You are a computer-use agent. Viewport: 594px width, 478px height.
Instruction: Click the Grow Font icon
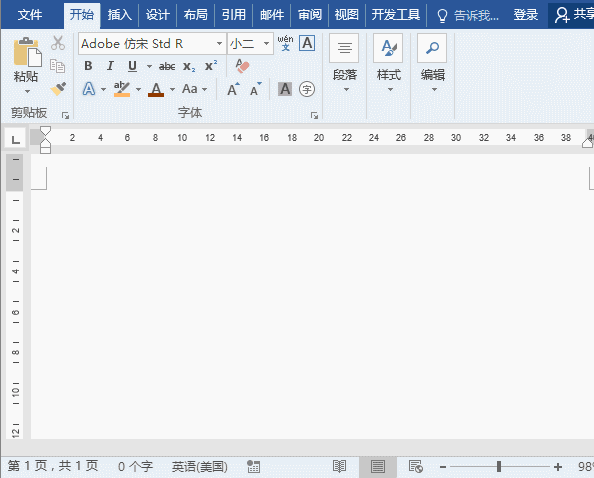(233, 89)
